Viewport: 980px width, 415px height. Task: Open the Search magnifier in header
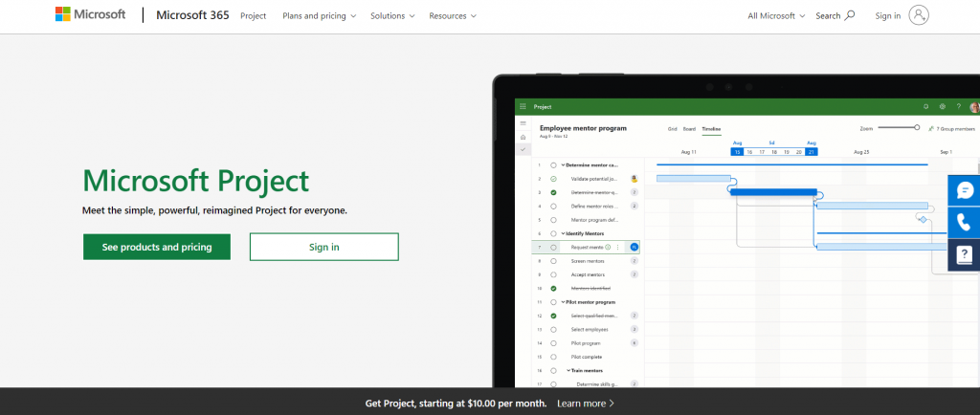[849, 15]
